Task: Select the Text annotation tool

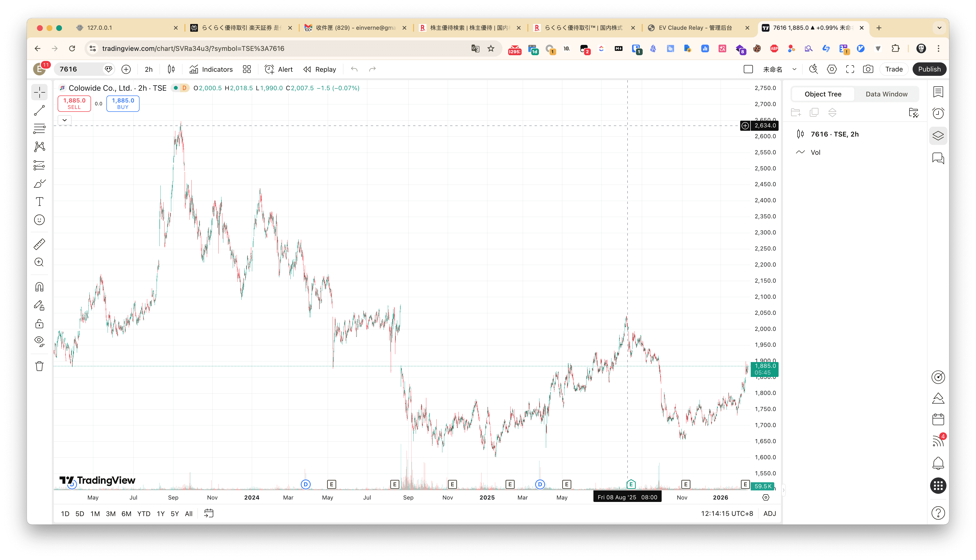Action: [x=39, y=202]
